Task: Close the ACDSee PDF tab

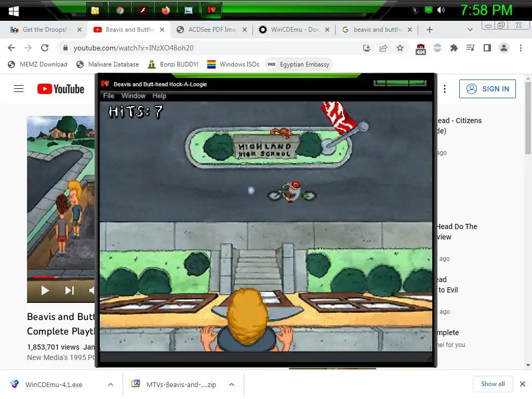Action: click(x=245, y=30)
